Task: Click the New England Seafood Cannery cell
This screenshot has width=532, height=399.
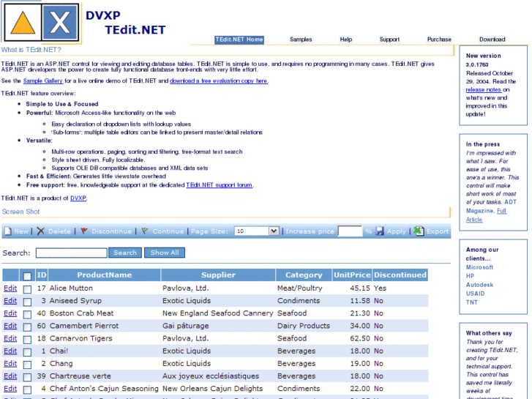Action: [x=218, y=313]
